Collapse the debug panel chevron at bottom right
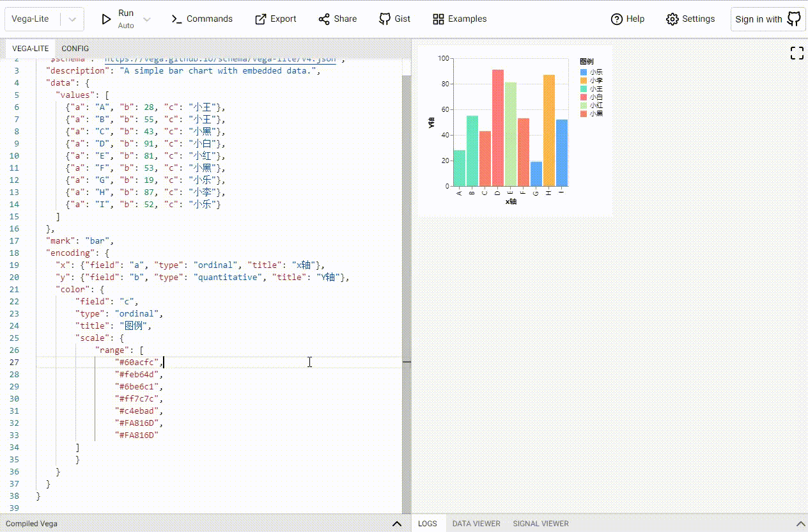The width and height of the screenshot is (808, 532). tap(801, 523)
